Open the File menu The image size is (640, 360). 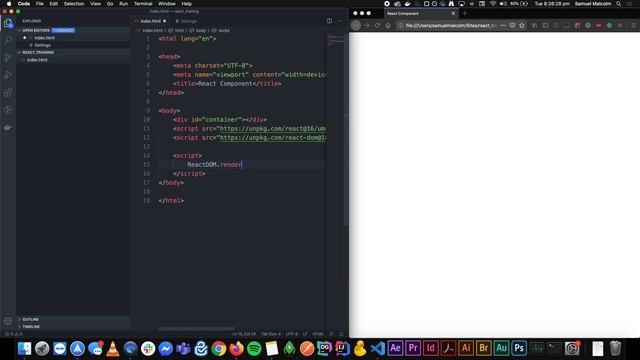(40, 4)
